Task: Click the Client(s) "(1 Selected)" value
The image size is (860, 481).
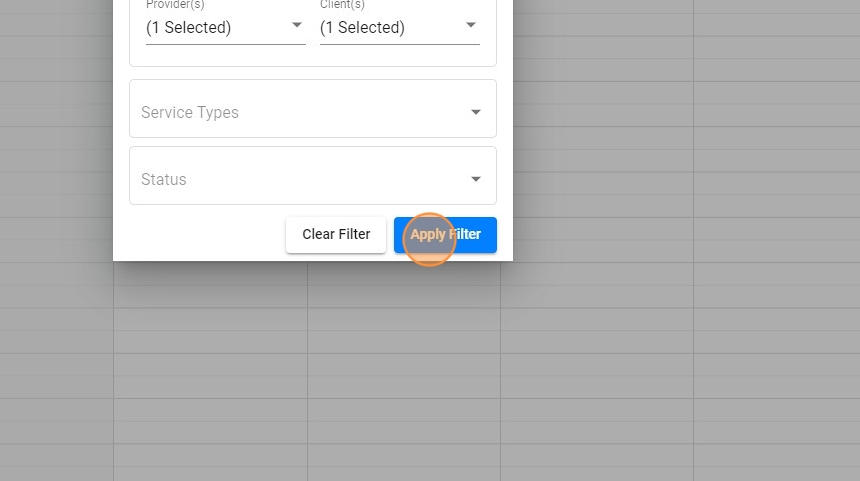Action: pos(363,28)
